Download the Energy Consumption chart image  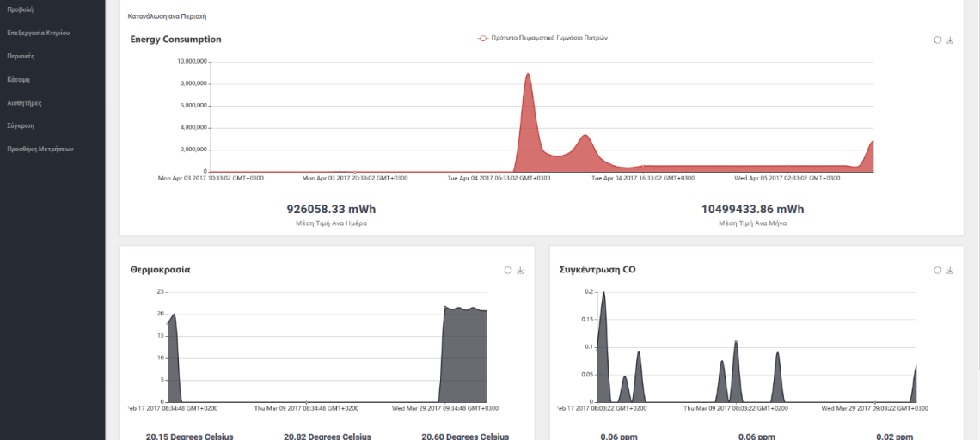pyautogui.click(x=950, y=40)
